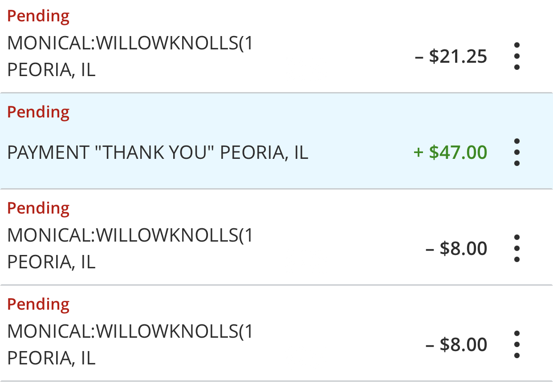This screenshot has height=392, width=553.
Task: Click PEORIA, IL under the $21.25 transaction
Action: pyautogui.click(x=51, y=70)
